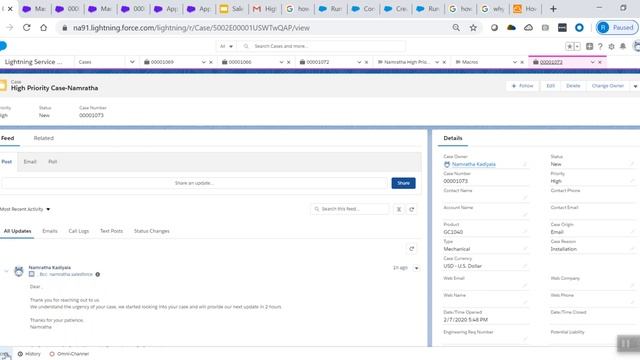
Task: Click the browser reload button
Action: 27,28
